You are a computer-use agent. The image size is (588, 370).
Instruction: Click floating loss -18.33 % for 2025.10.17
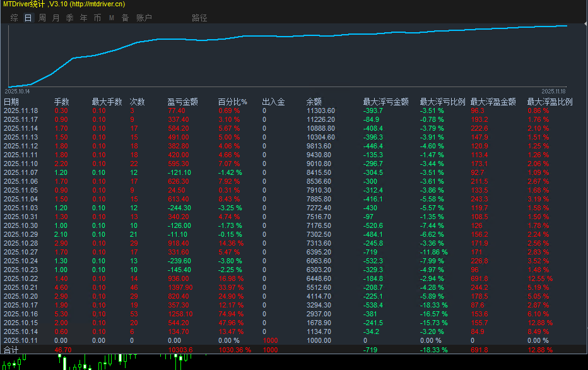434,305
